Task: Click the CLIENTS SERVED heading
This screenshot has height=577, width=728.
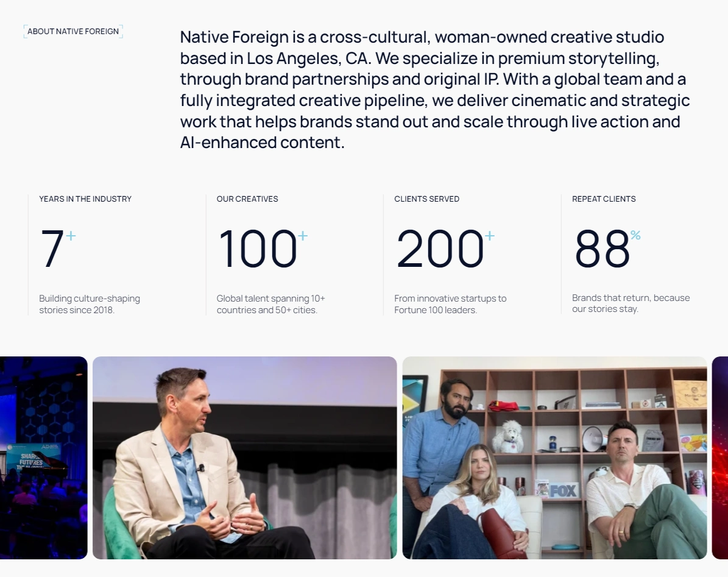Action: (426, 199)
